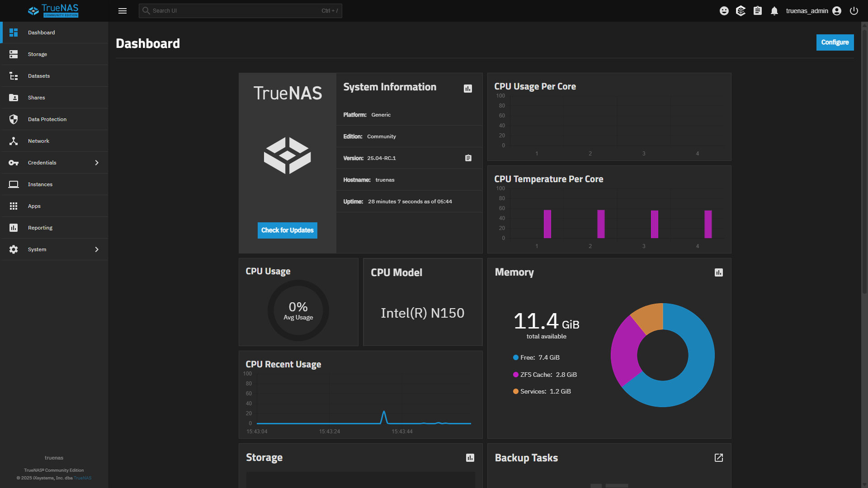This screenshot has width=868, height=488.
Task: Copy the version to clipboard
Action: [468, 158]
